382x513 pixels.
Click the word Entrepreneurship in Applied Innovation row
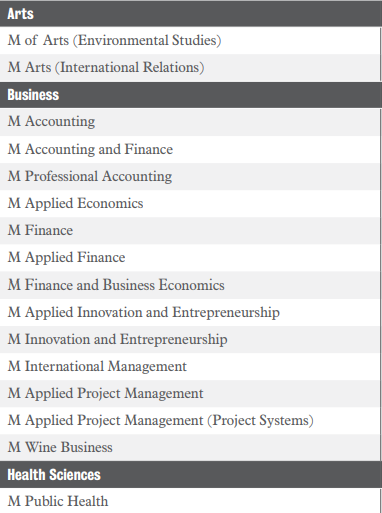point(226,313)
